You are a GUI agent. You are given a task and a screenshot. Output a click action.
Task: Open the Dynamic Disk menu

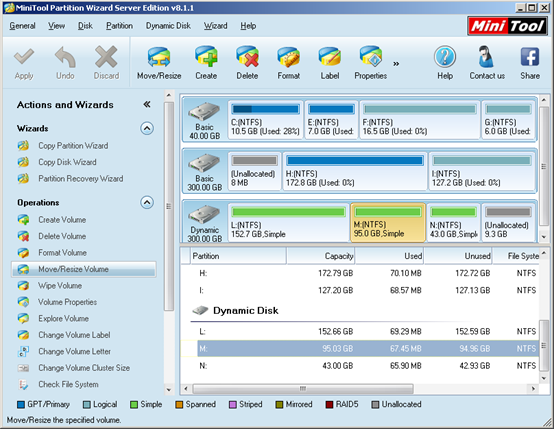point(168,26)
